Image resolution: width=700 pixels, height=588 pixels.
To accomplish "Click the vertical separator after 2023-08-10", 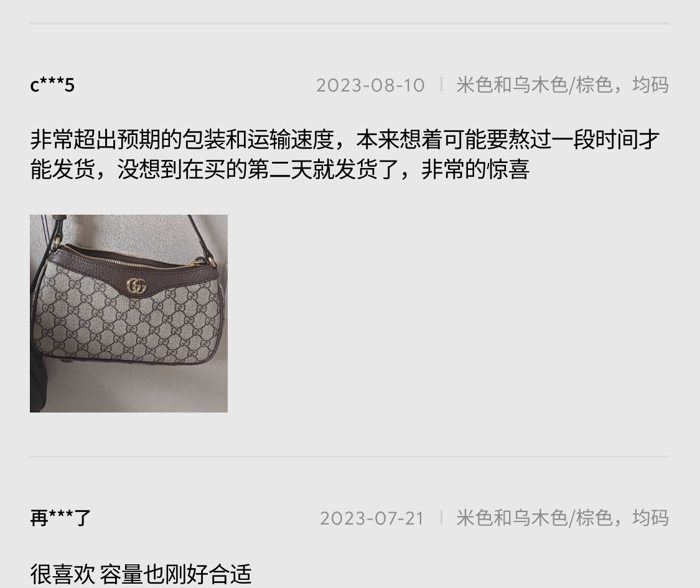I will click(441, 85).
